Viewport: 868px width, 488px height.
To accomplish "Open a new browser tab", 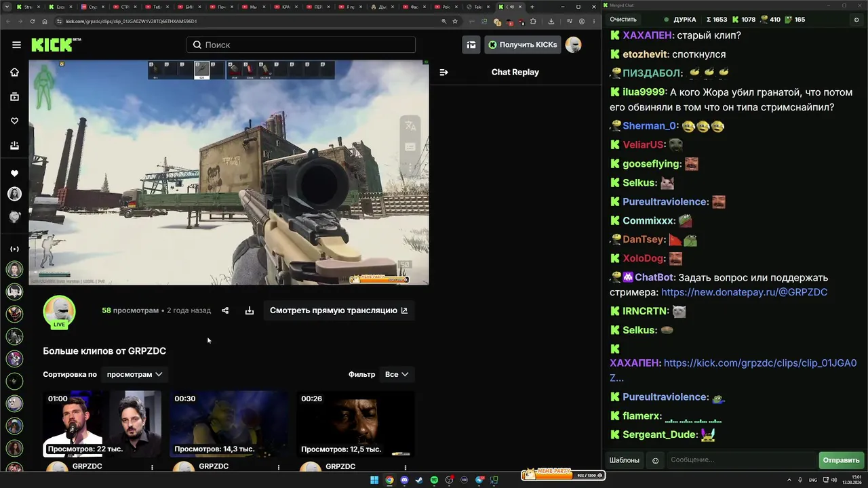I will pos(532,7).
